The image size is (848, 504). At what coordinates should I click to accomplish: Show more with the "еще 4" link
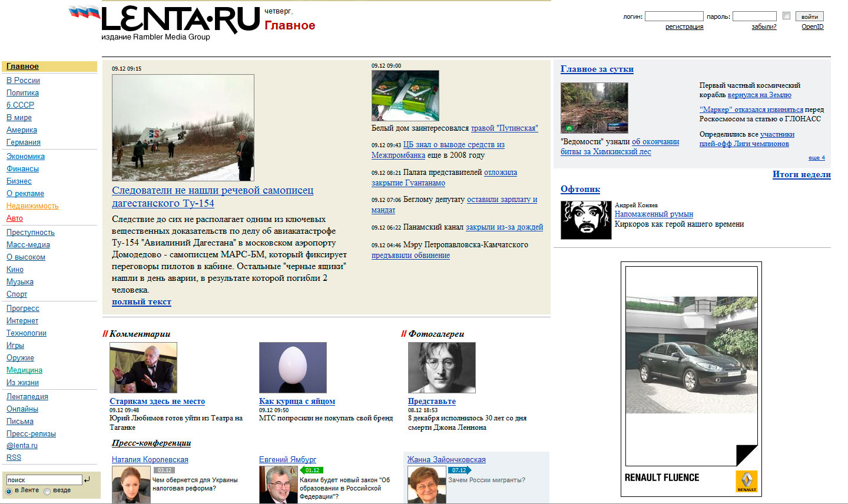[817, 158]
